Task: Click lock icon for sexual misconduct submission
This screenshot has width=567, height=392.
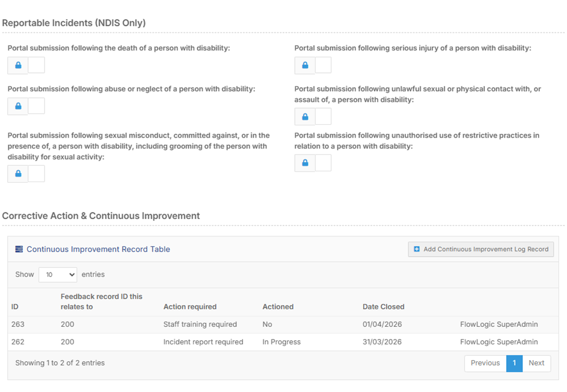Action: (x=18, y=174)
